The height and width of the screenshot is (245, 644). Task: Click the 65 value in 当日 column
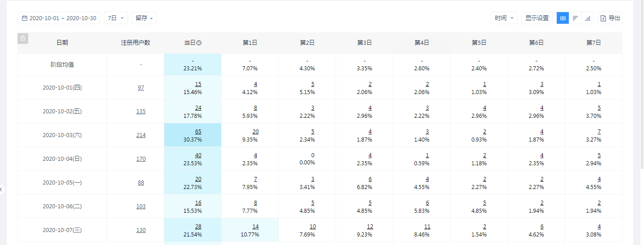[x=198, y=132]
